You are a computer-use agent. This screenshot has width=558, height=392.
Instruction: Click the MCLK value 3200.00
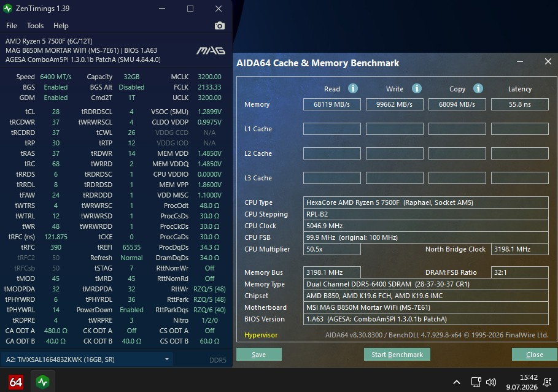pyautogui.click(x=209, y=77)
